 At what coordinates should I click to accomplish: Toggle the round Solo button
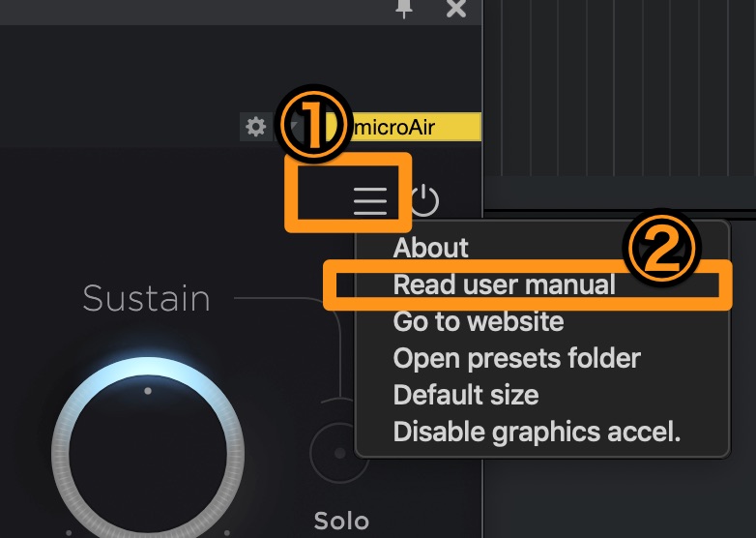point(338,453)
